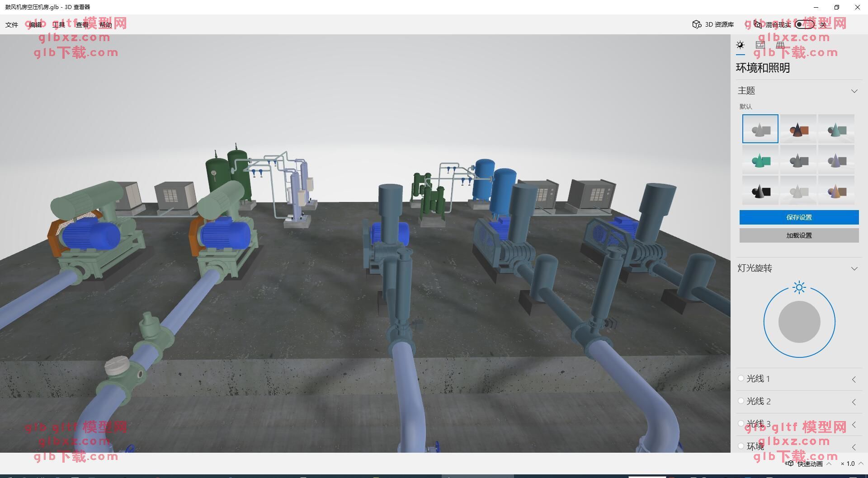Select the default gray theme thumbnail
The image size is (868, 478).
[760, 129]
